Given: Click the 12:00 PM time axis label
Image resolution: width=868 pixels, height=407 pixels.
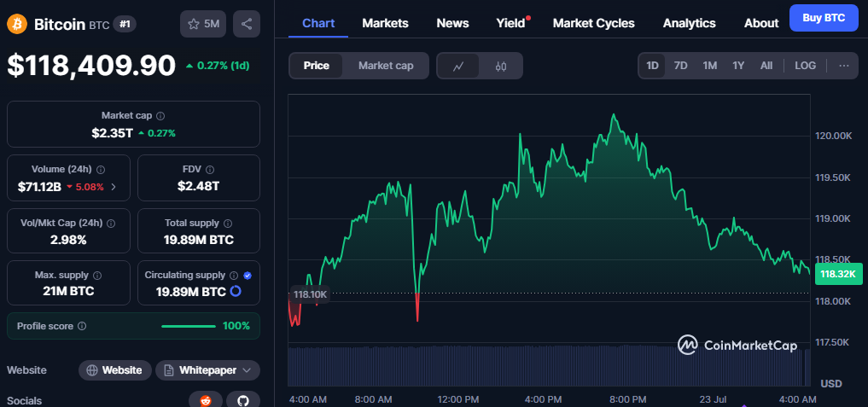Looking at the screenshot, I should (457, 399).
